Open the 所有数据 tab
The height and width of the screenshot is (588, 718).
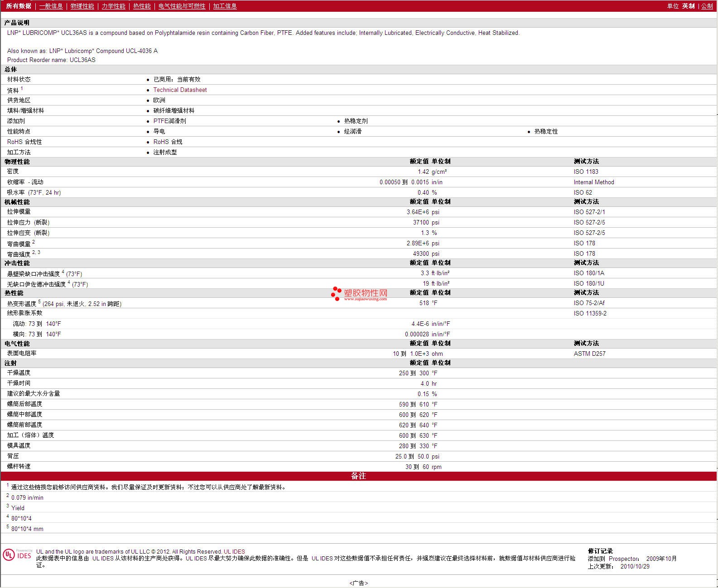pyautogui.click(x=19, y=6)
